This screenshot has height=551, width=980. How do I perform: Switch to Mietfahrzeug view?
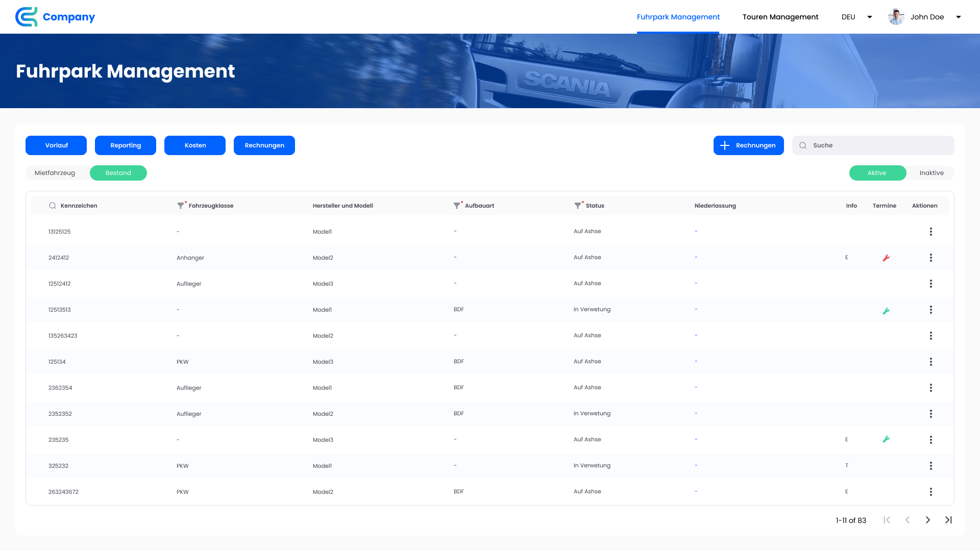coord(55,173)
